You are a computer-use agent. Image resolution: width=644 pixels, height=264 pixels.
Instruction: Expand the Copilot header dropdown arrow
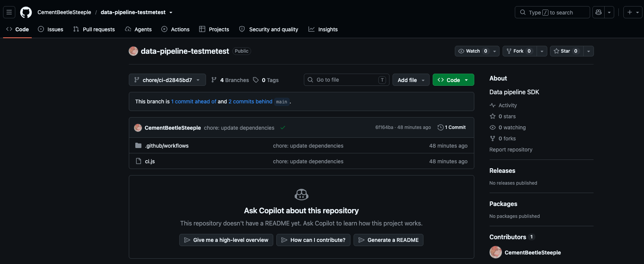coord(609,12)
